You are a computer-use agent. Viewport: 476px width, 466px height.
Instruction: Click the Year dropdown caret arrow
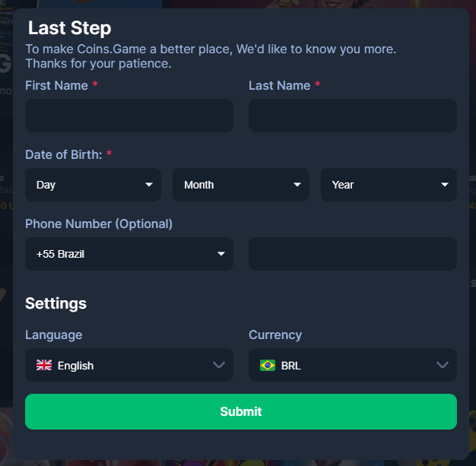(x=445, y=185)
